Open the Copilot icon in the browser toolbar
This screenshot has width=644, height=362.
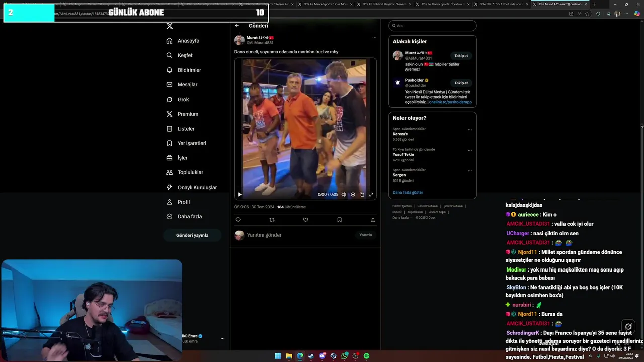point(637,14)
